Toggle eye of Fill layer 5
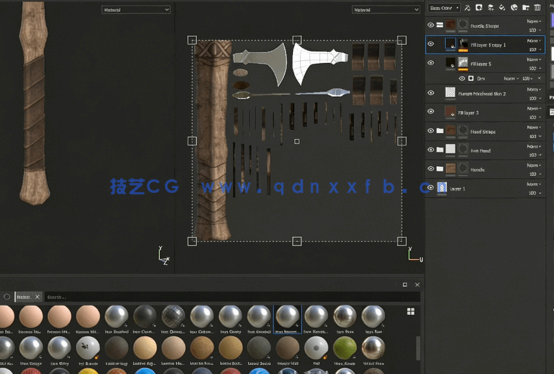 coord(431,63)
